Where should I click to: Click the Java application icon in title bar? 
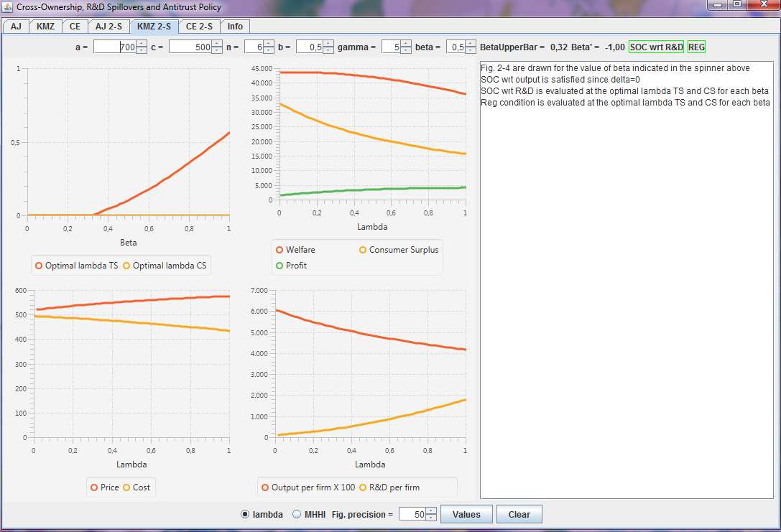click(8, 7)
